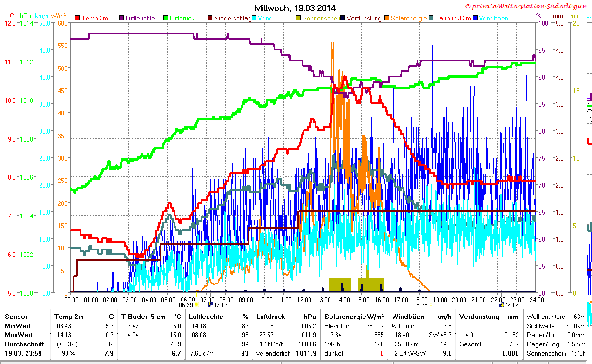Screen dimensions: 592x364
Task: Click the 18:00 time axis label
Action: click(x=420, y=299)
